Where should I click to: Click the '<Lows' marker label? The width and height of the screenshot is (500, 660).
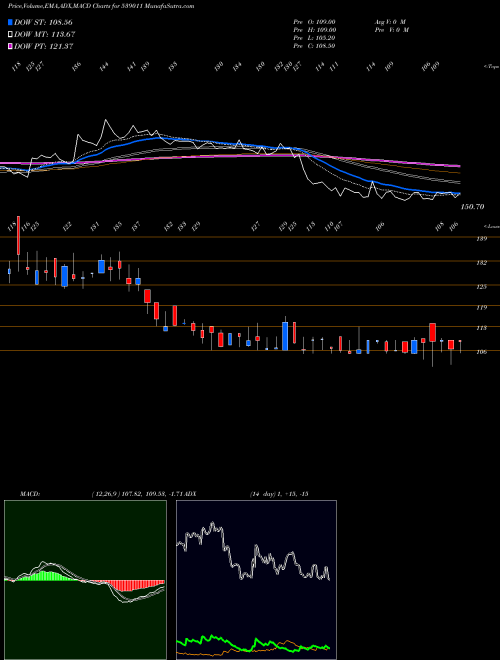(492, 226)
